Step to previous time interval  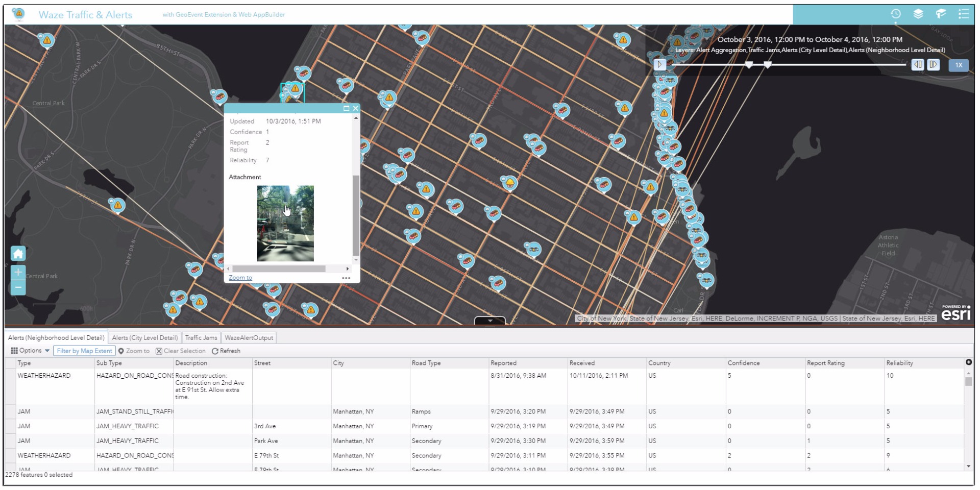(x=918, y=64)
